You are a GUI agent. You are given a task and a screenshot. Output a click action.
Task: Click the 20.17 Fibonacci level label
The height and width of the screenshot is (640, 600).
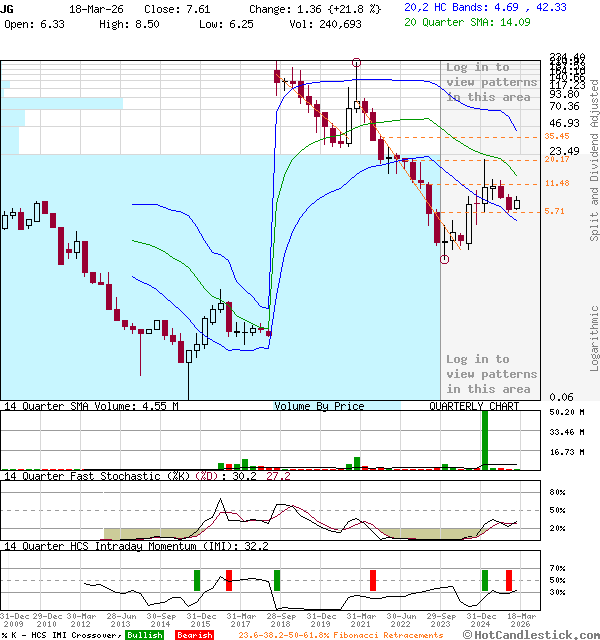click(557, 159)
